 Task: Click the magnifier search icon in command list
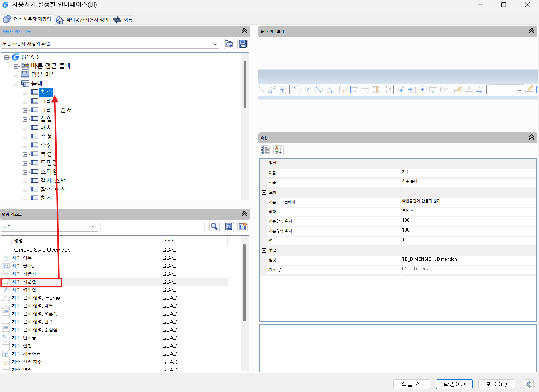(214, 227)
